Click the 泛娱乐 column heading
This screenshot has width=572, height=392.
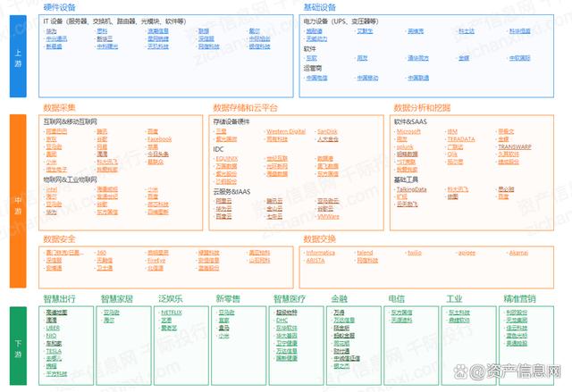170,299
